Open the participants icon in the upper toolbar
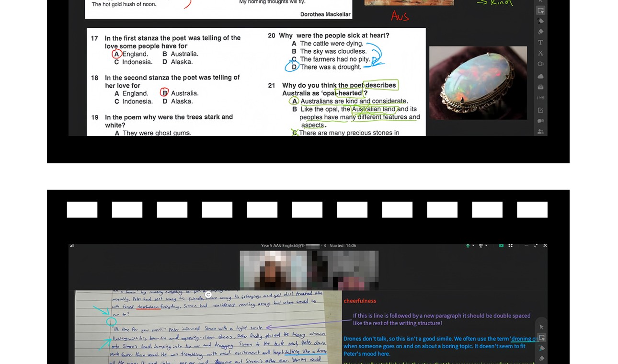Image resolution: width=618 pixels, height=364 pixels. point(540,131)
